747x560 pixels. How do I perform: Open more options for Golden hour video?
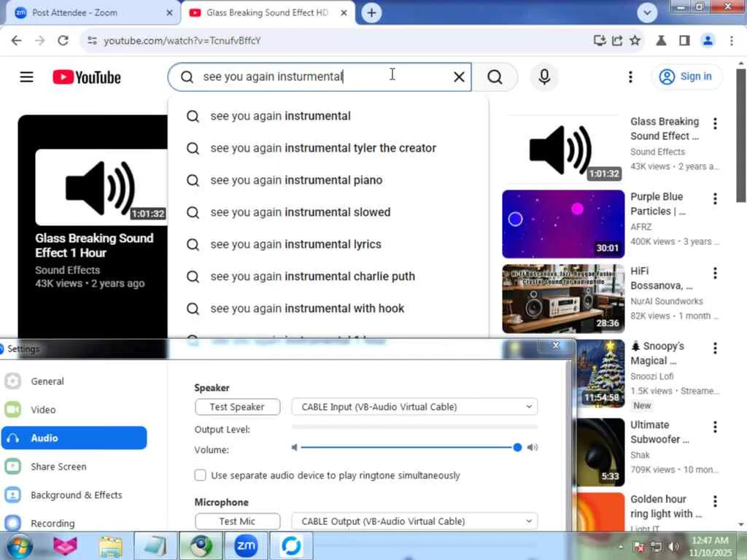[715, 501]
